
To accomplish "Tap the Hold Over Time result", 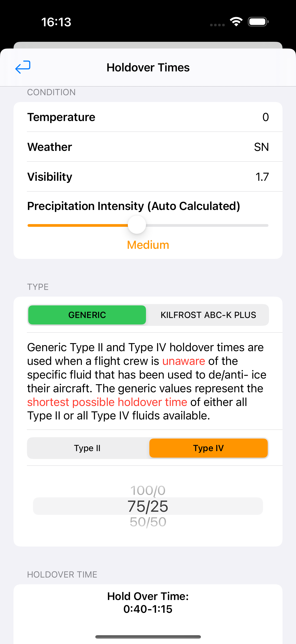I will pyautogui.click(x=148, y=602).
